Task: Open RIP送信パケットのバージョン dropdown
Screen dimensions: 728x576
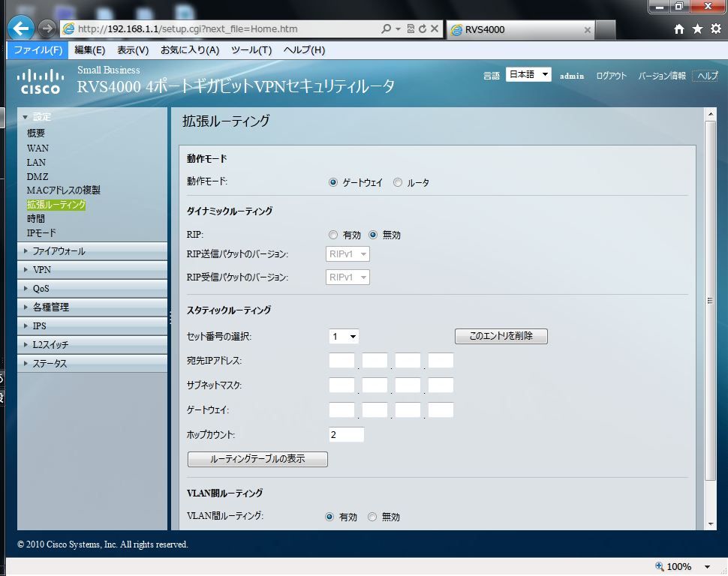Action: pos(347,254)
